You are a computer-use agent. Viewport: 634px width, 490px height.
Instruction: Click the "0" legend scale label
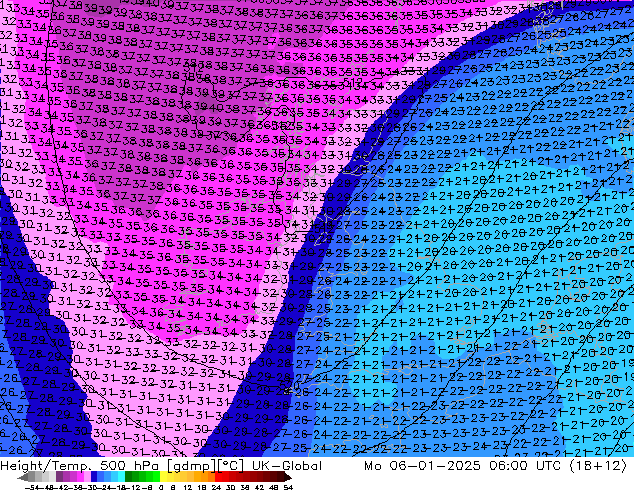tap(161, 487)
